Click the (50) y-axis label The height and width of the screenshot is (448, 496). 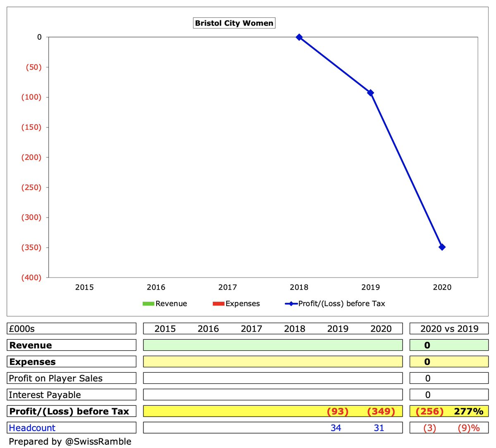point(34,67)
